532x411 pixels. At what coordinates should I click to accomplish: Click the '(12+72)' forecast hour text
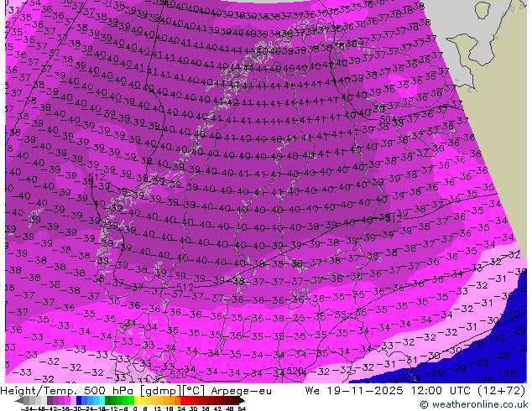pos(502,391)
